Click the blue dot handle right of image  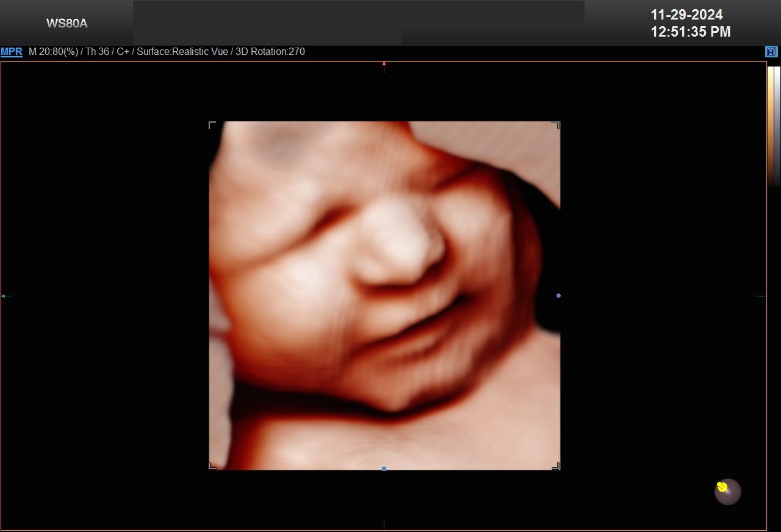click(558, 296)
